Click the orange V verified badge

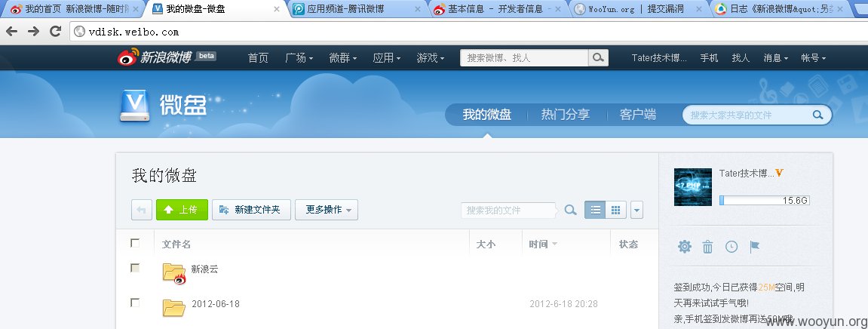(x=780, y=174)
